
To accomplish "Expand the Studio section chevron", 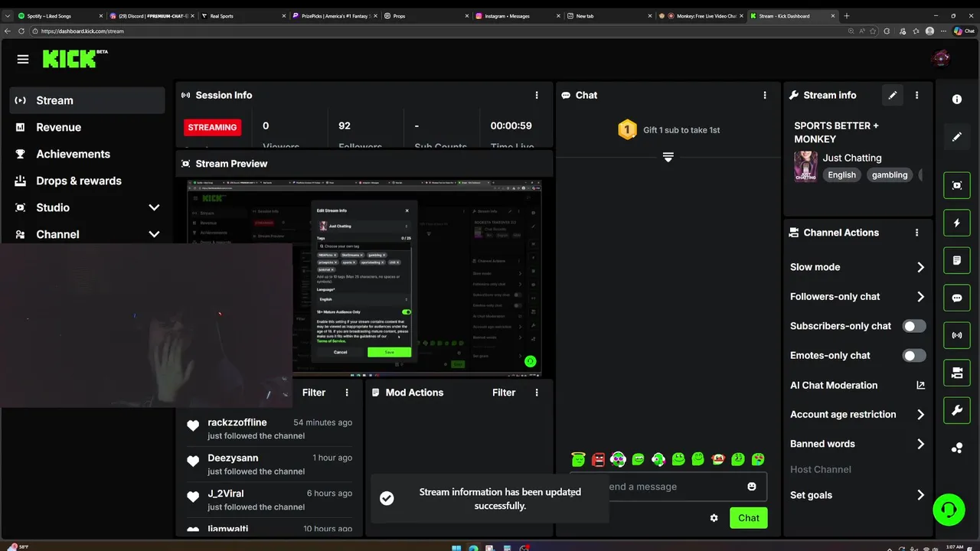I will point(154,207).
